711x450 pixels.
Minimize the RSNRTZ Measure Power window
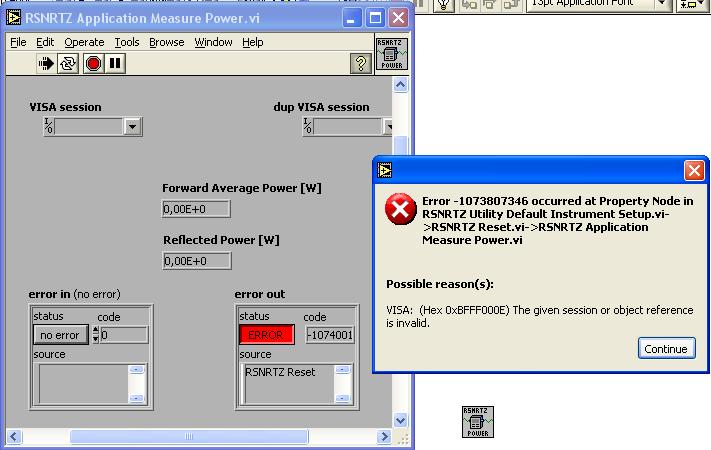pos(351,18)
